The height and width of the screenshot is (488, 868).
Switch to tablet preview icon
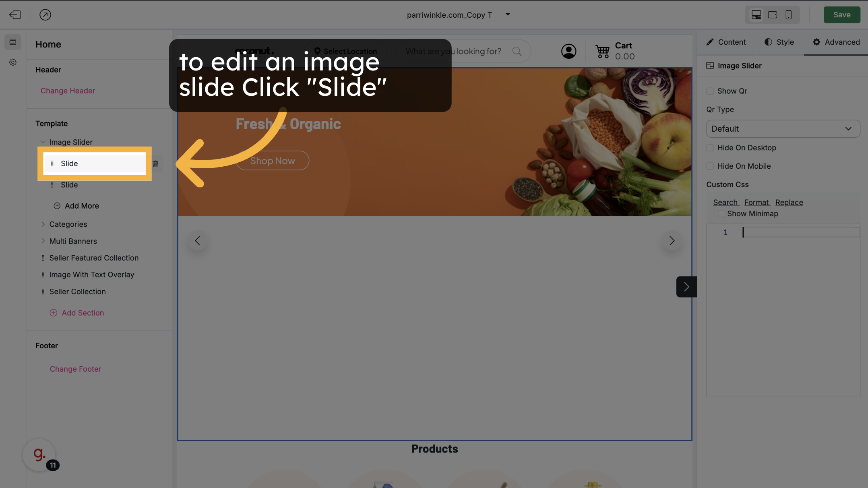click(772, 15)
